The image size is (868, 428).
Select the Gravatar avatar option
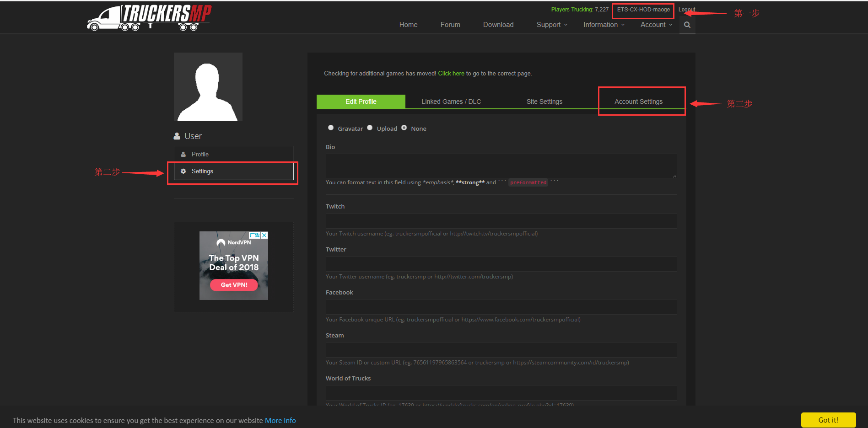coord(331,128)
